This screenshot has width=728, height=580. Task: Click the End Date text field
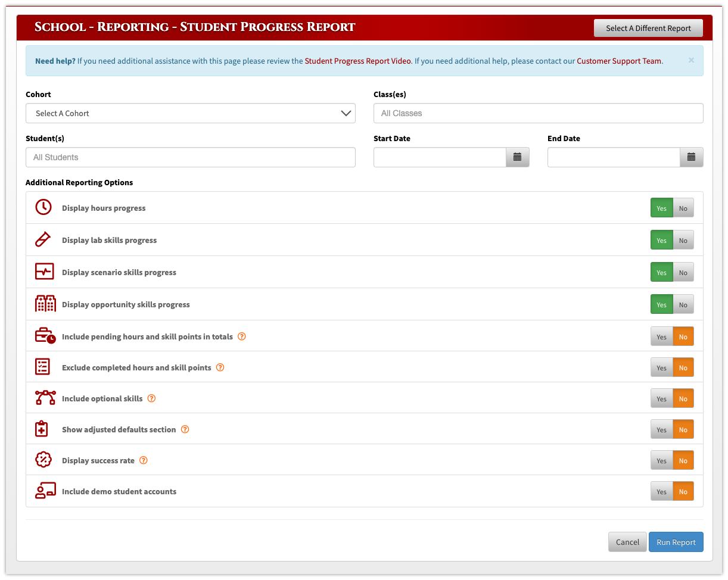(x=614, y=157)
